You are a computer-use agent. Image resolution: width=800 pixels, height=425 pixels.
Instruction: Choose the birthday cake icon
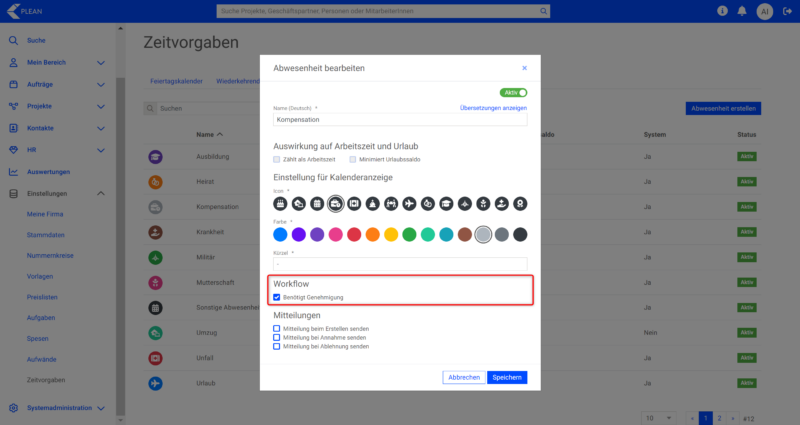point(280,204)
